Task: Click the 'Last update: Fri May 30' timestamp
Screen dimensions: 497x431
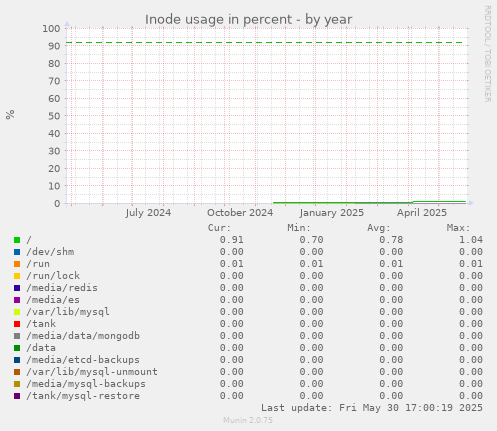Action: [372, 408]
